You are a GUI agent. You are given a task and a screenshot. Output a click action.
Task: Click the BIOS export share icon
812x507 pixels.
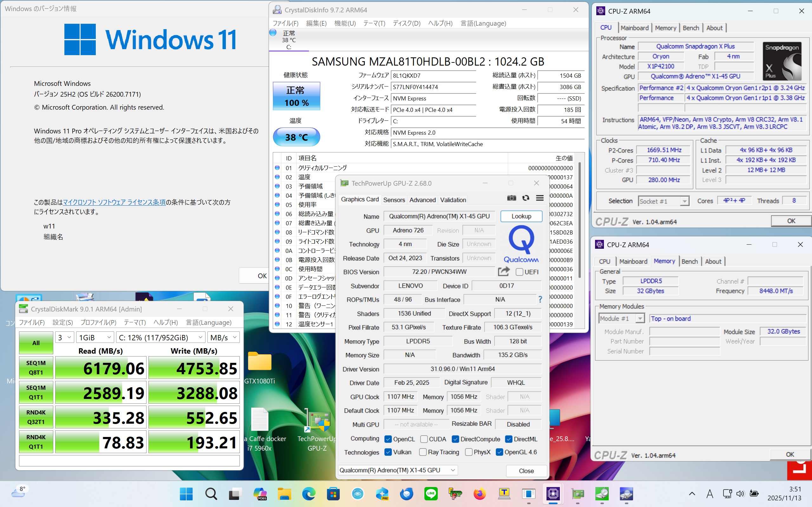point(503,272)
